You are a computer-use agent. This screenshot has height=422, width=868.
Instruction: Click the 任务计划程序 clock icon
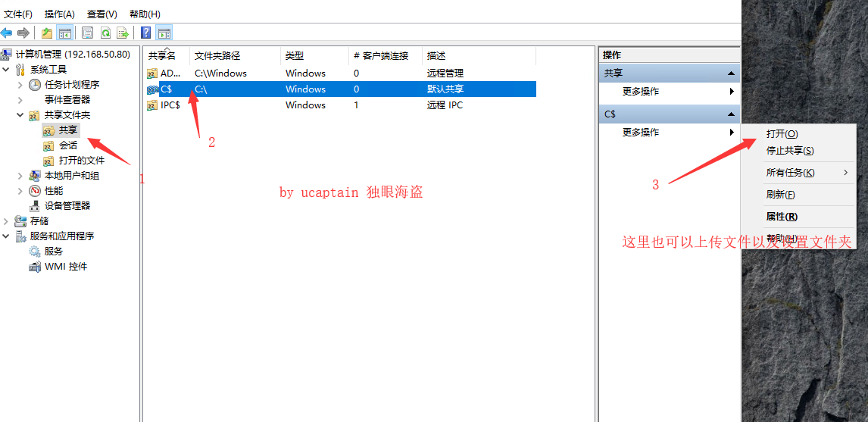[35, 85]
